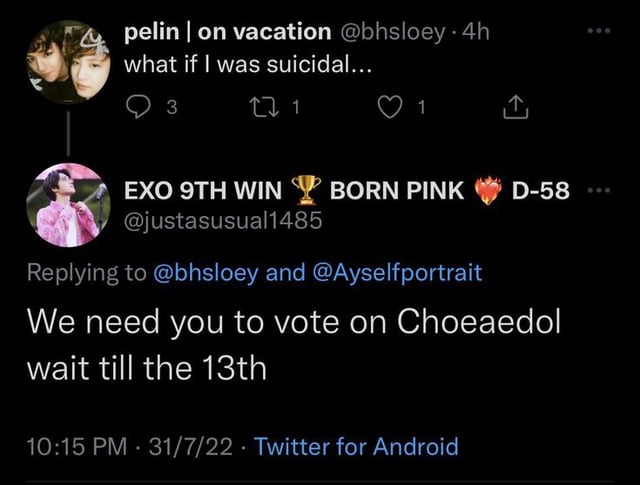Open the EXO 9TH WIN profile avatar
Viewport: 640px width, 485px height.
pos(70,206)
